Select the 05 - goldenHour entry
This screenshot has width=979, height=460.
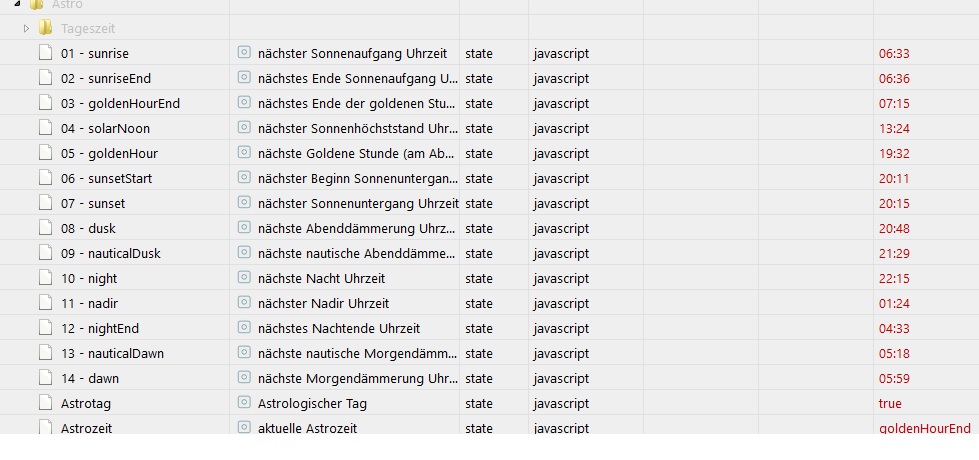(109, 154)
